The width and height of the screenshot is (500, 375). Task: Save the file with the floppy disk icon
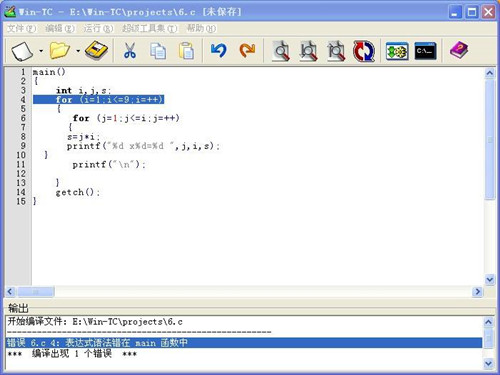pos(96,51)
